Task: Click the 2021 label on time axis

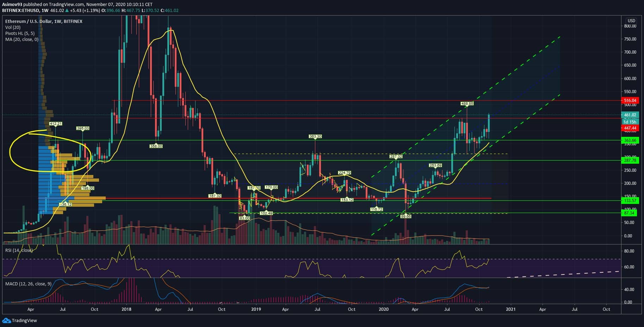Action: click(510, 309)
